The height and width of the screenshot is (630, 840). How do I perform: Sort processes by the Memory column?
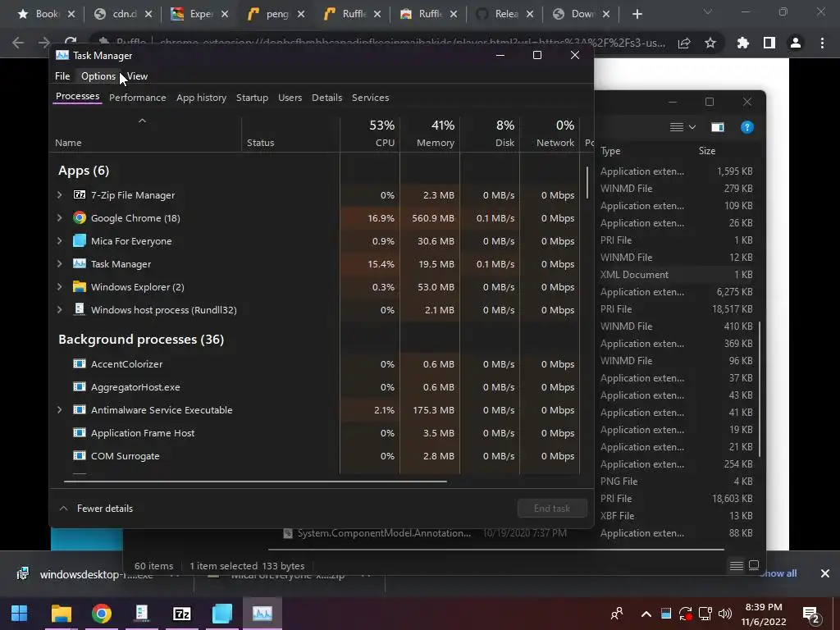[x=430, y=134]
